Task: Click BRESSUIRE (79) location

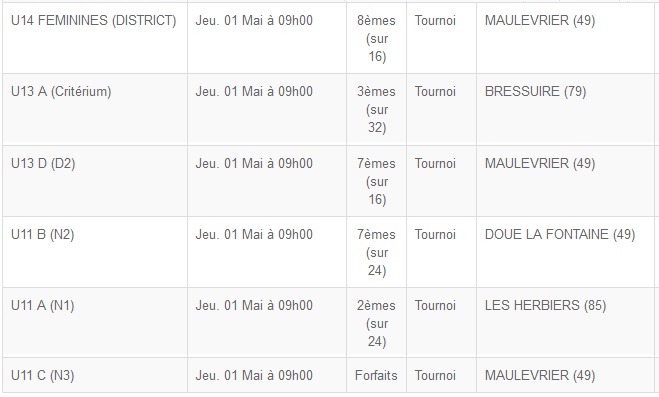Action: pyautogui.click(x=535, y=92)
